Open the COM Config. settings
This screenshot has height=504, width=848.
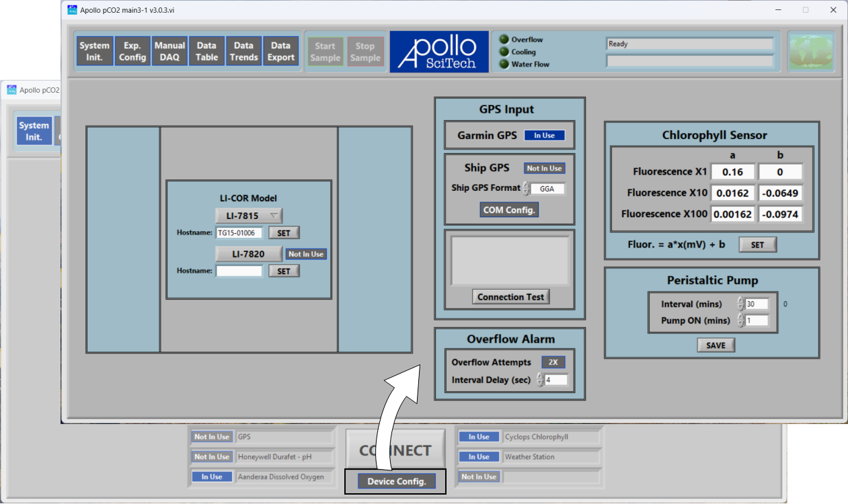point(509,210)
